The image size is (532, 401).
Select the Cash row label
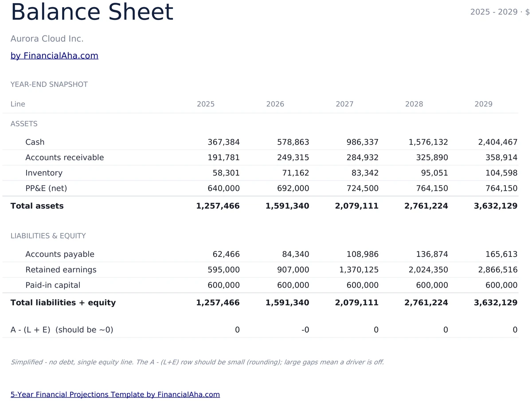coord(35,142)
